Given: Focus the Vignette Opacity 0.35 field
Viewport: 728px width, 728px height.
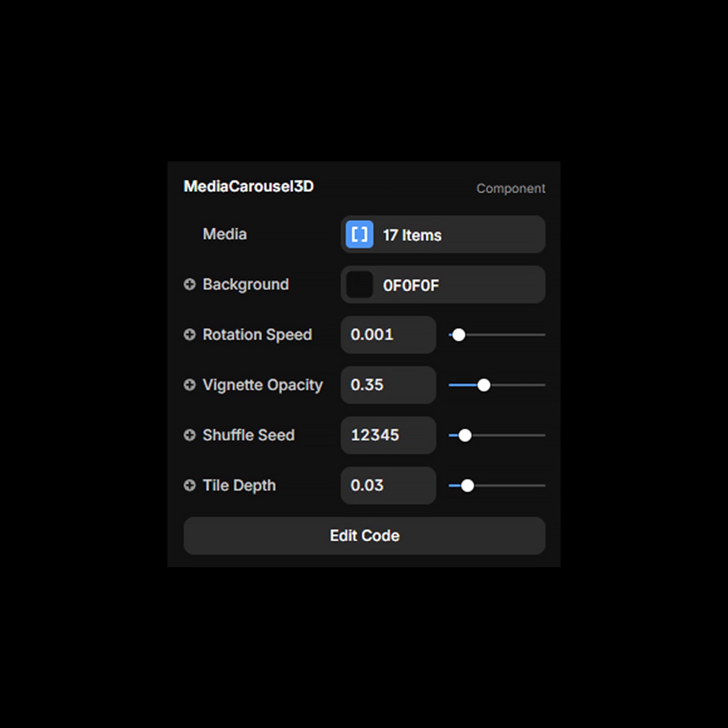Looking at the screenshot, I should click(388, 385).
